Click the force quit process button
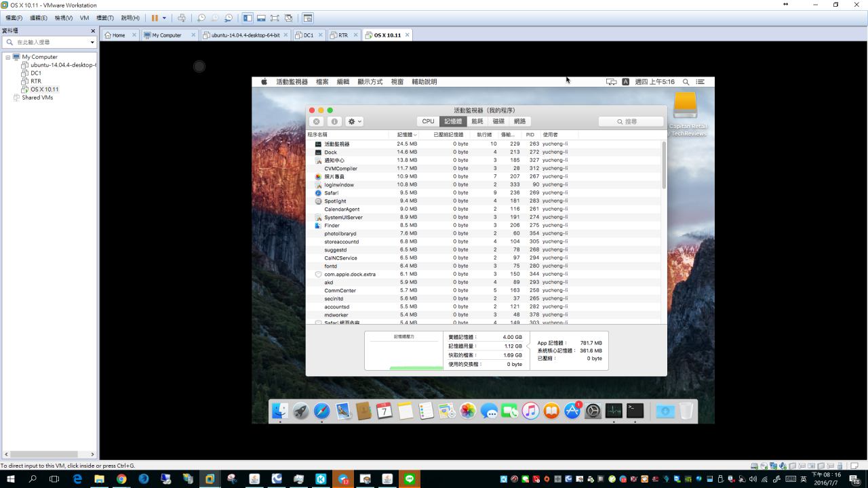 point(316,121)
